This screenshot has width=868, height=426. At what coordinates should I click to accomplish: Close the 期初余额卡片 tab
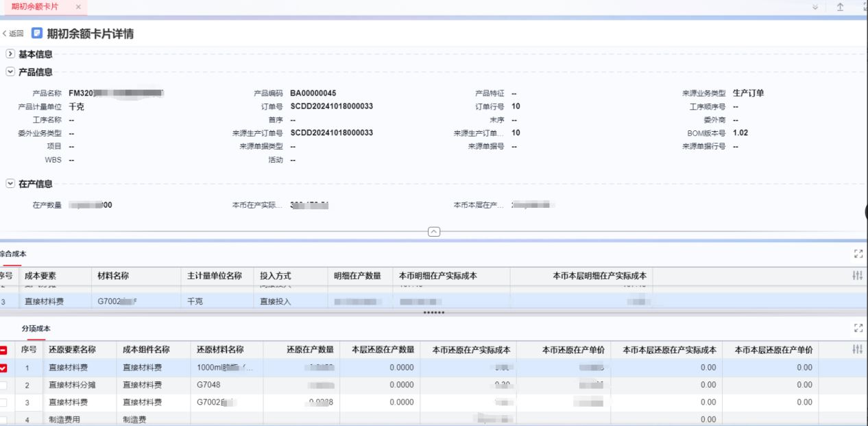(78, 7)
